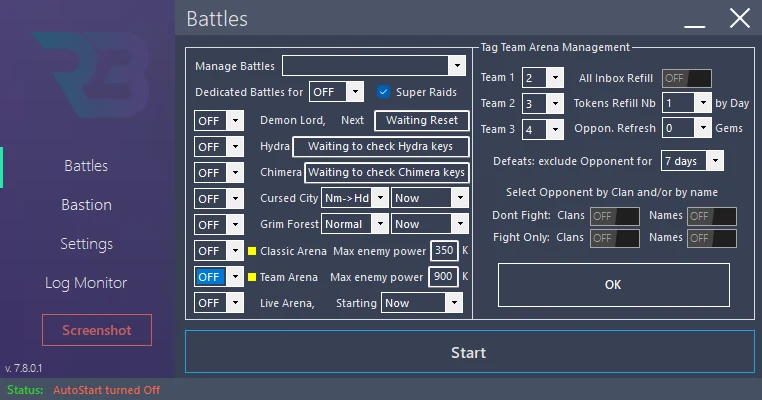The width and height of the screenshot is (762, 400).
Task: Open the Bastion sidebar section
Action: (x=87, y=205)
